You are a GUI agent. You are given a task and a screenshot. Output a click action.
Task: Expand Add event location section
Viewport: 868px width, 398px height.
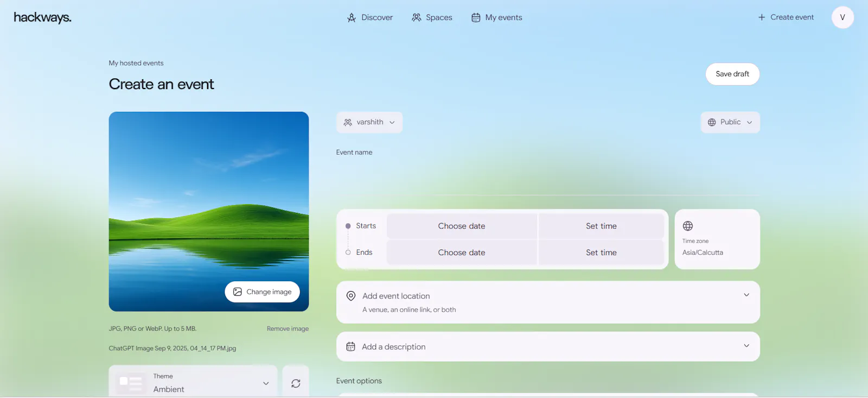[x=548, y=302]
